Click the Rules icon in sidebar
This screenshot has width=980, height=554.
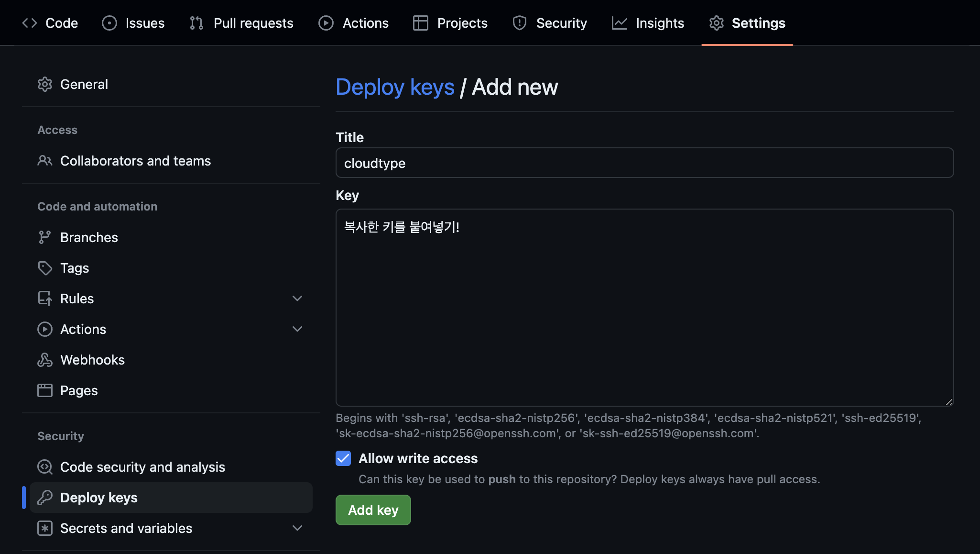coord(45,299)
